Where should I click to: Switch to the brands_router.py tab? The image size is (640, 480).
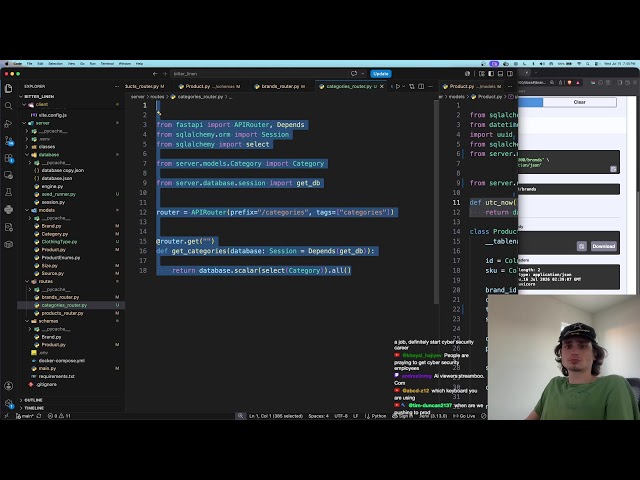point(280,86)
